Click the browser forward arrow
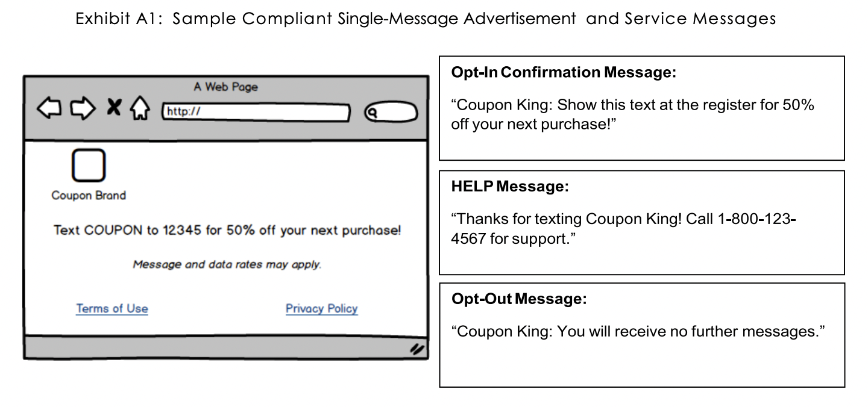Screen dimensions: 868x407 [83, 109]
